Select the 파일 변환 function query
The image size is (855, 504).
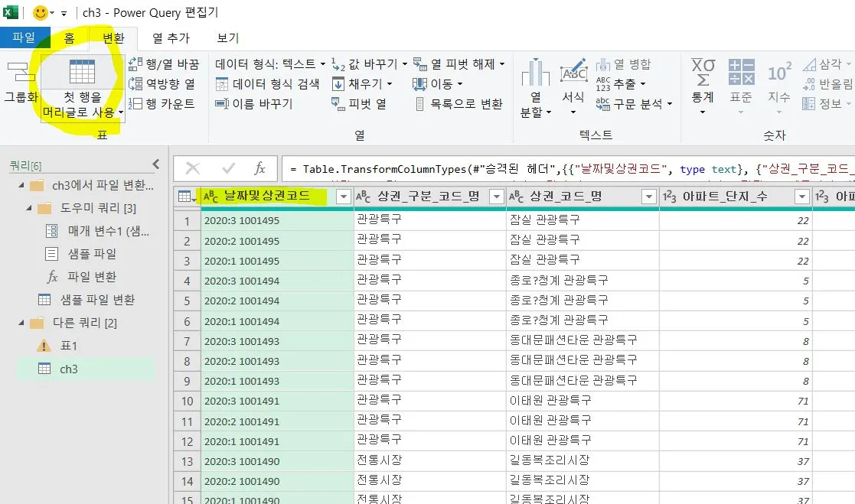83,277
